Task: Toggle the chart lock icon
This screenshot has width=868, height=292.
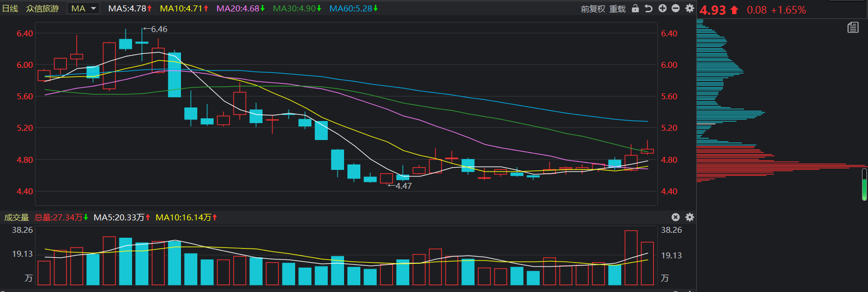Action: 635,9
